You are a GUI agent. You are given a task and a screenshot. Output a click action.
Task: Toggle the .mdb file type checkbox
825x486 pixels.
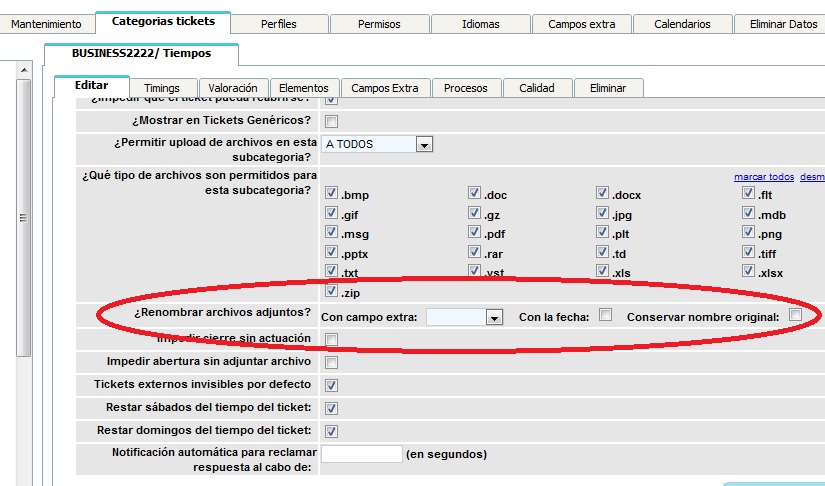tap(748, 212)
